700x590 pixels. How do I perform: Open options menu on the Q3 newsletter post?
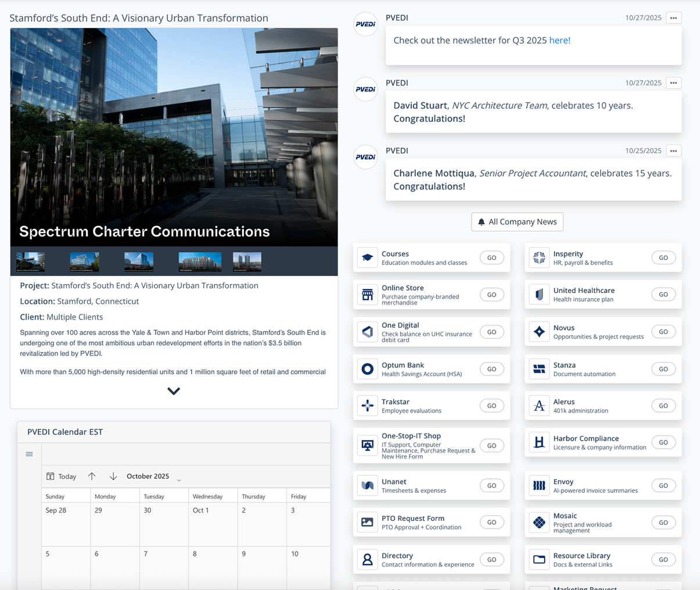coord(673,17)
